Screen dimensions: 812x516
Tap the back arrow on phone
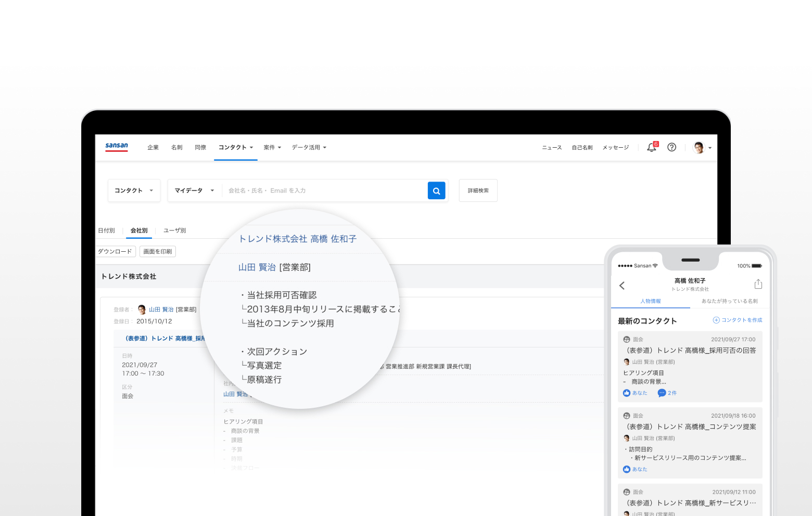tap(621, 285)
